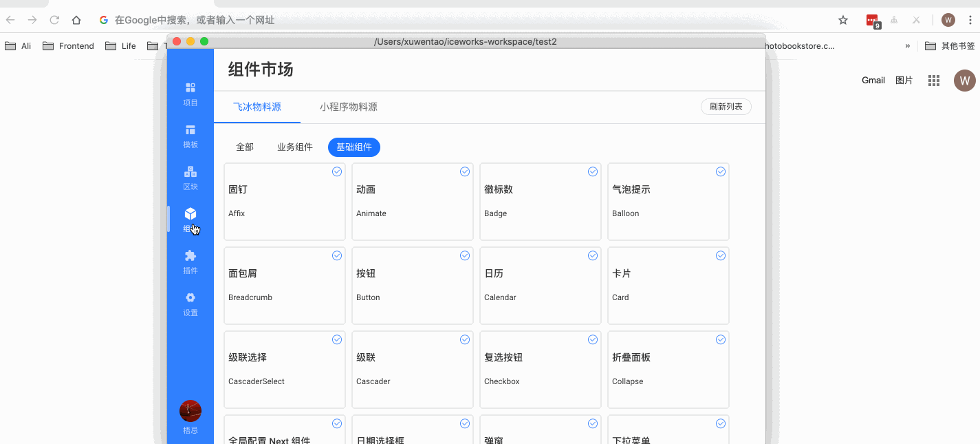980x444 pixels.
Task: Toggle the checkmark on Badge card
Action: (x=593, y=171)
